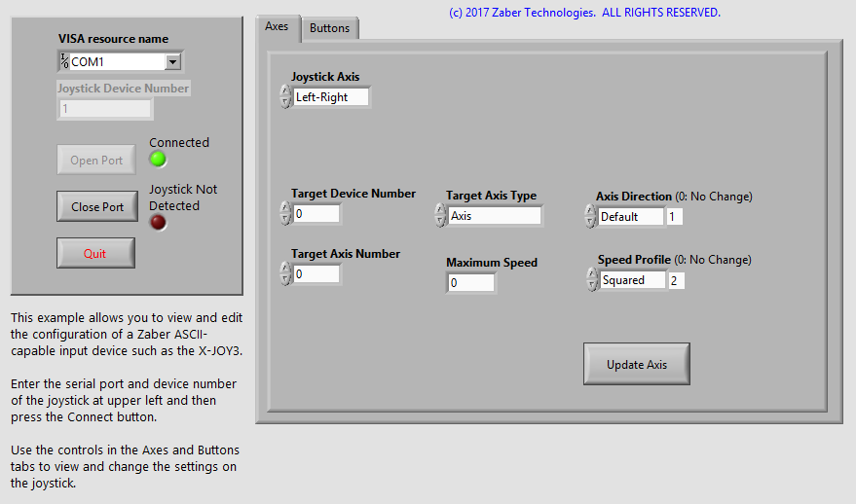Click the Speed Profile numeric value 2
This screenshot has width=856, height=504.
(677, 280)
